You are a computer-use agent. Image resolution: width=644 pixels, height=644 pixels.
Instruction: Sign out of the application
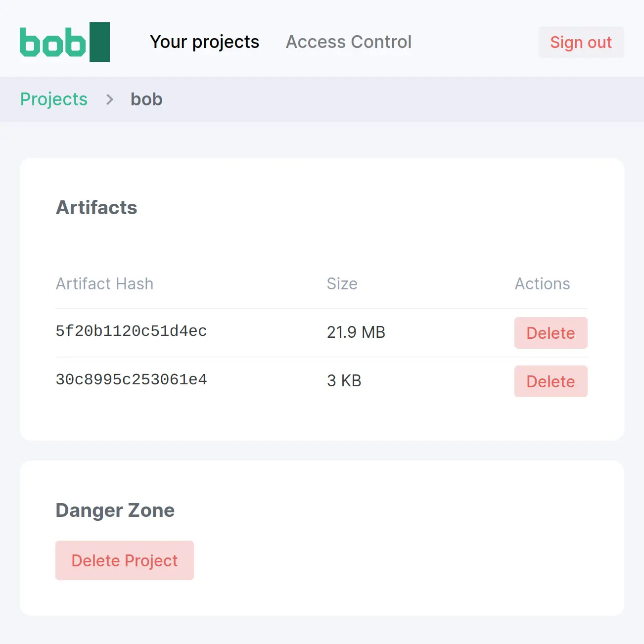click(581, 43)
